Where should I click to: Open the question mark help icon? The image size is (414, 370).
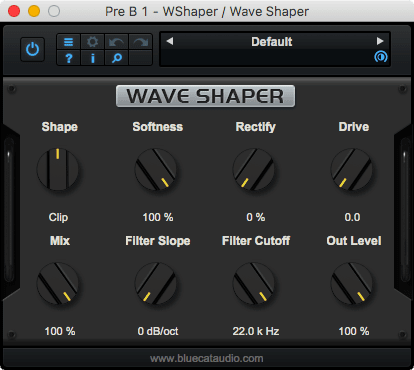pos(69,58)
